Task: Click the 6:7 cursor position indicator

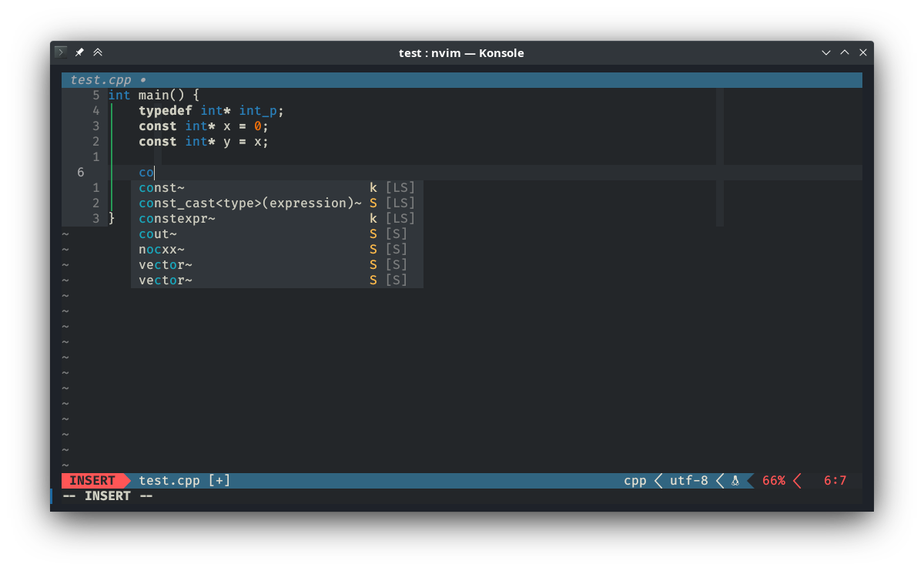Action: [835, 481]
